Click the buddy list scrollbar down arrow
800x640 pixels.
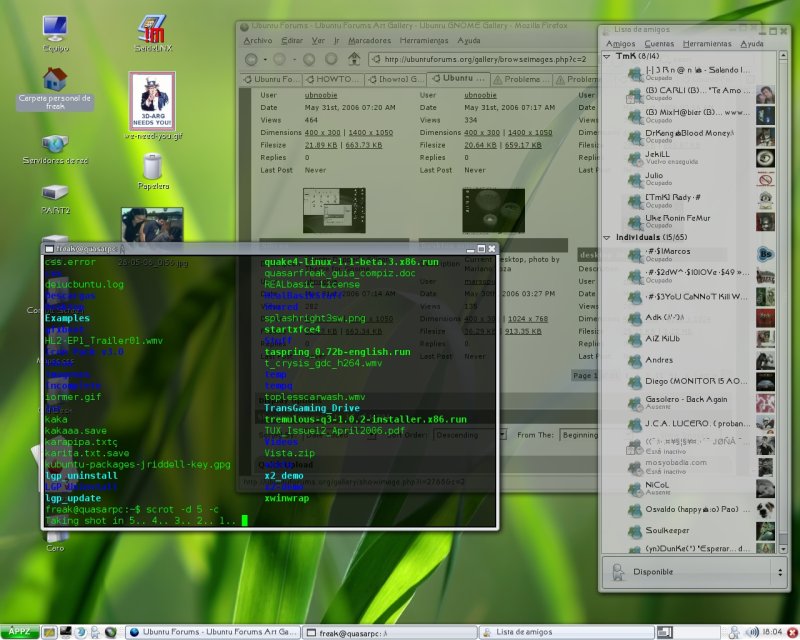click(x=784, y=549)
